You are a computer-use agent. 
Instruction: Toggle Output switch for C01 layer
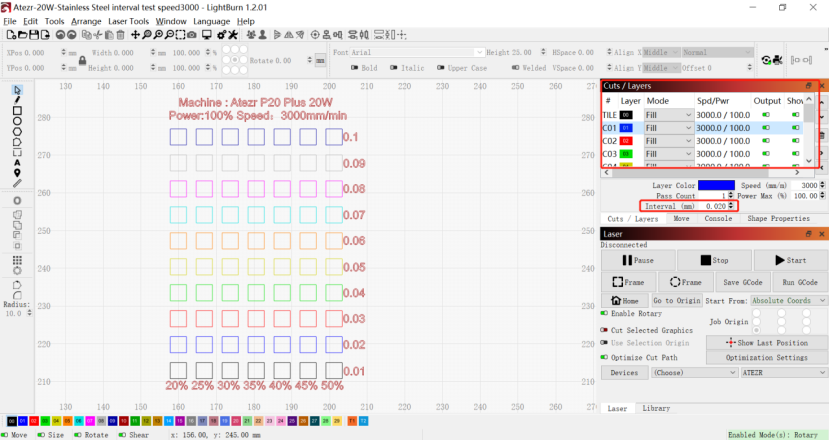[x=766, y=128]
